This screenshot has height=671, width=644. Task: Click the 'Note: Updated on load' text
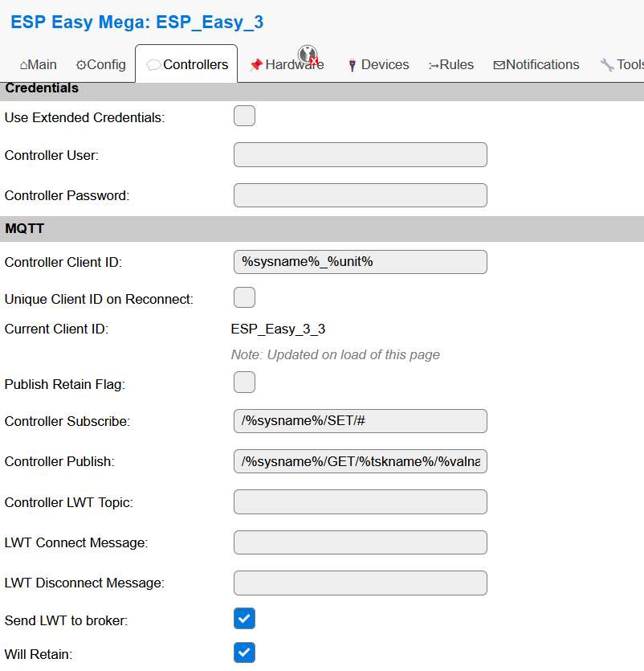tap(336, 354)
